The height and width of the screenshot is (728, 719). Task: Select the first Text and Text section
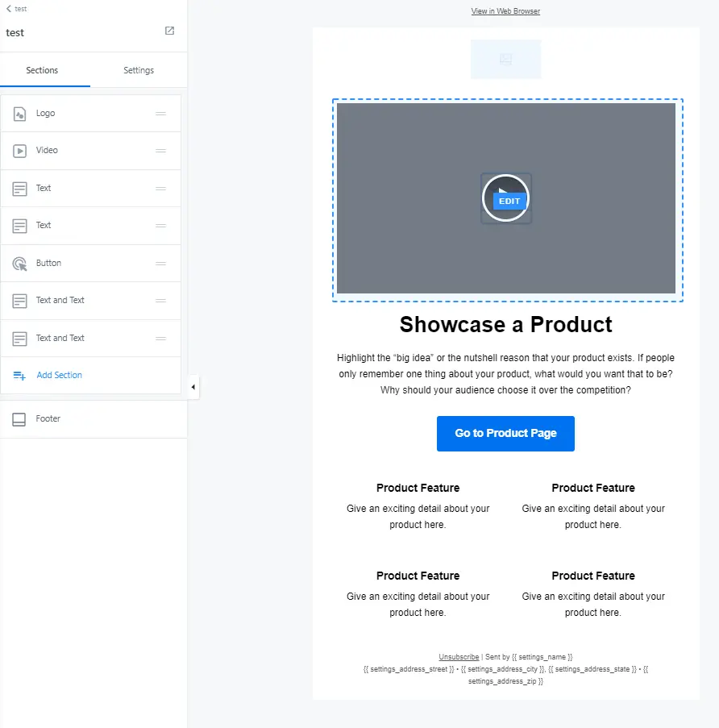(60, 301)
